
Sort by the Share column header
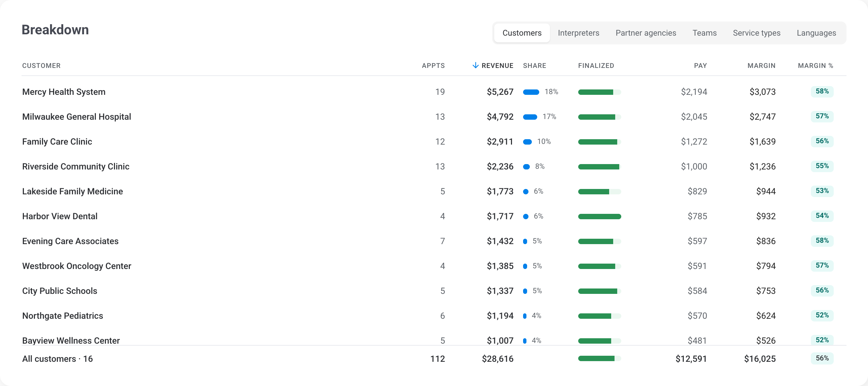[x=535, y=66]
